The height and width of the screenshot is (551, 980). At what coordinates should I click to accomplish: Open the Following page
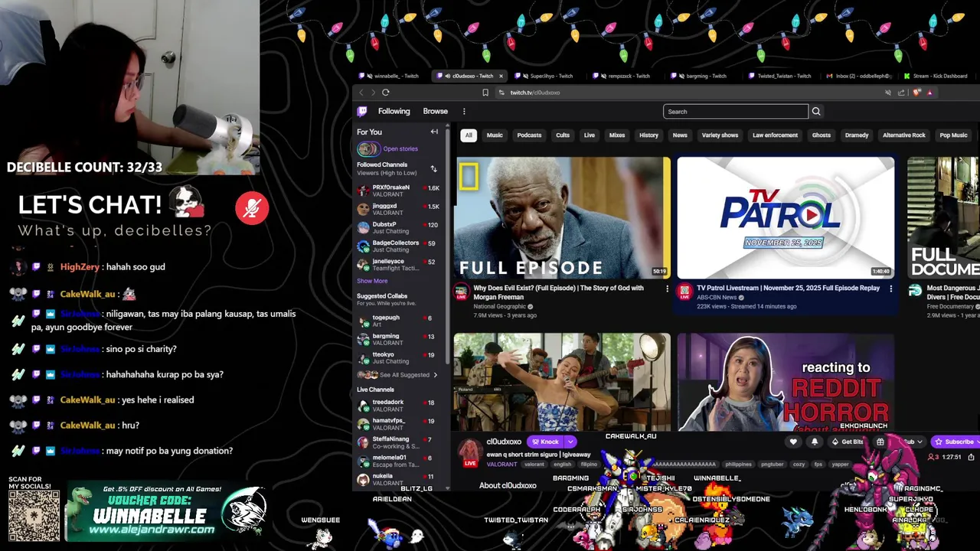(394, 112)
